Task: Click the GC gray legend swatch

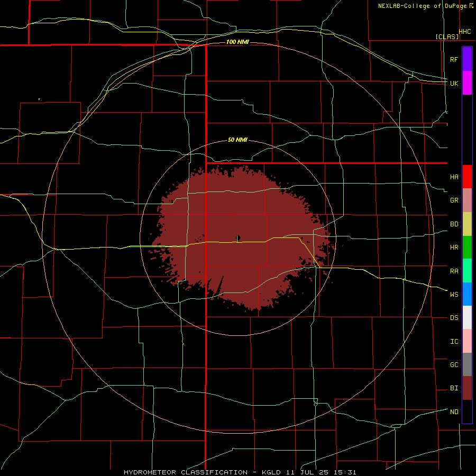Action: click(467, 364)
